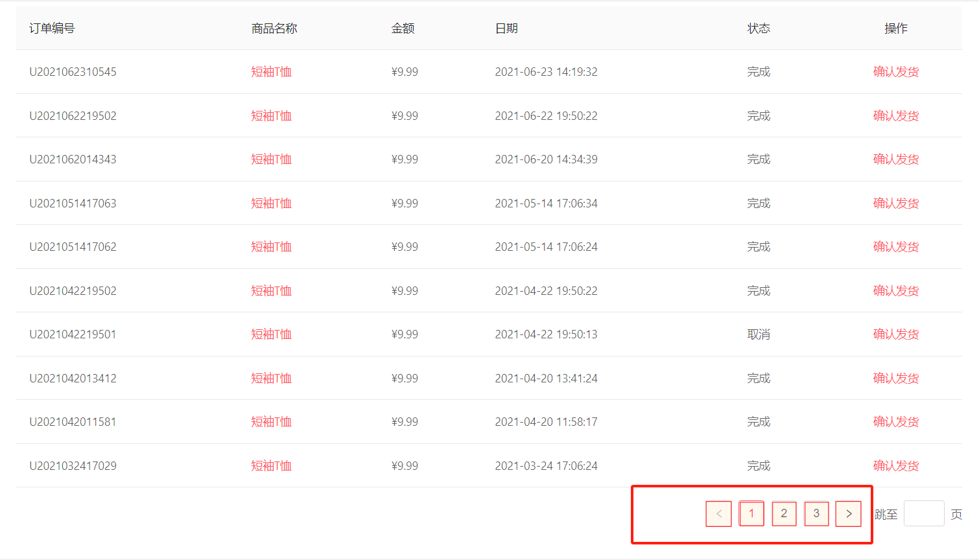Open 短袖T恤 link for order U2021042219502
This screenshot has width=979, height=560.
271,291
